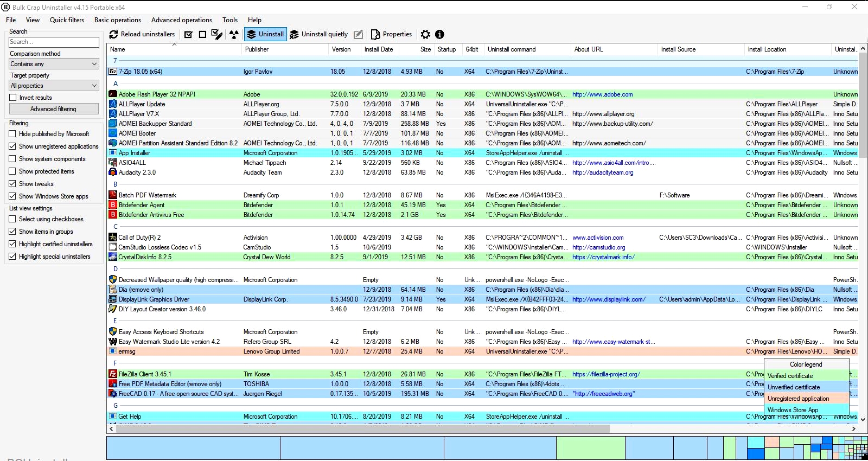This screenshot has height=461, width=868.
Task: Click into the Search input field
Action: click(x=54, y=42)
